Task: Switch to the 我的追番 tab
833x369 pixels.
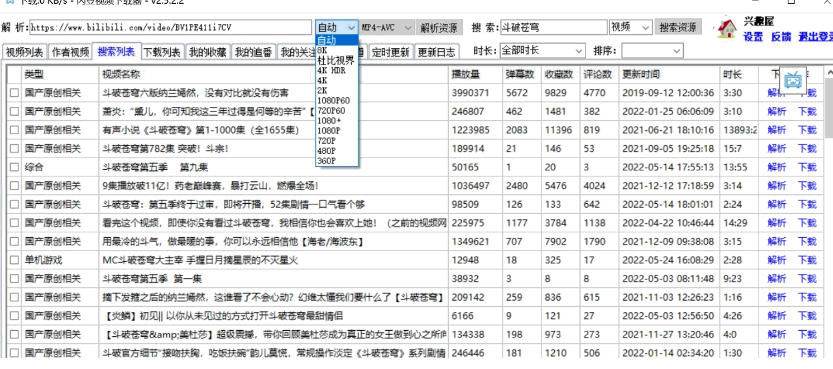Action: [253, 52]
